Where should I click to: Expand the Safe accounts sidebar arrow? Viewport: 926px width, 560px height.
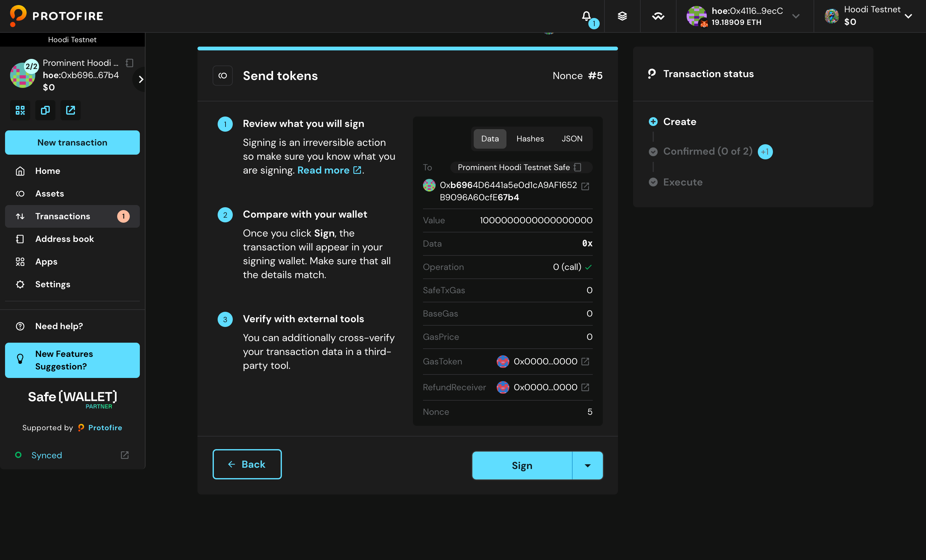pyautogui.click(x=141, y=79)
